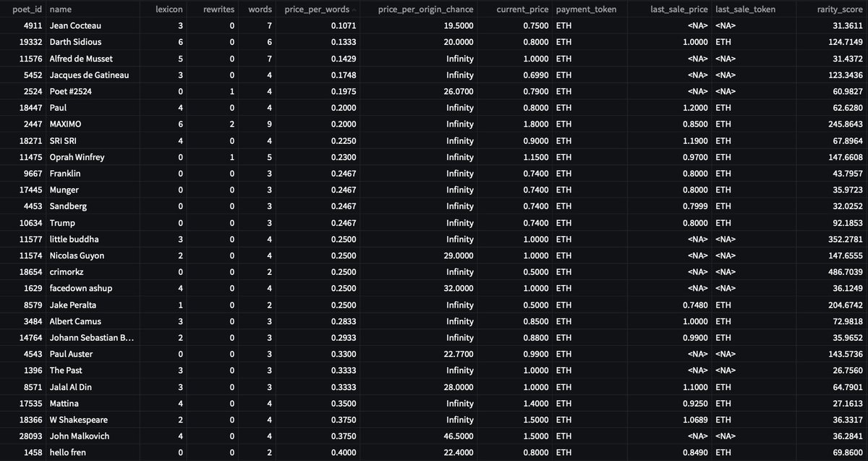This screenshot has width=868, height=461.
Task: Click the Sandberg name cell
Action: pyautogui.click(x=67, y=206)
